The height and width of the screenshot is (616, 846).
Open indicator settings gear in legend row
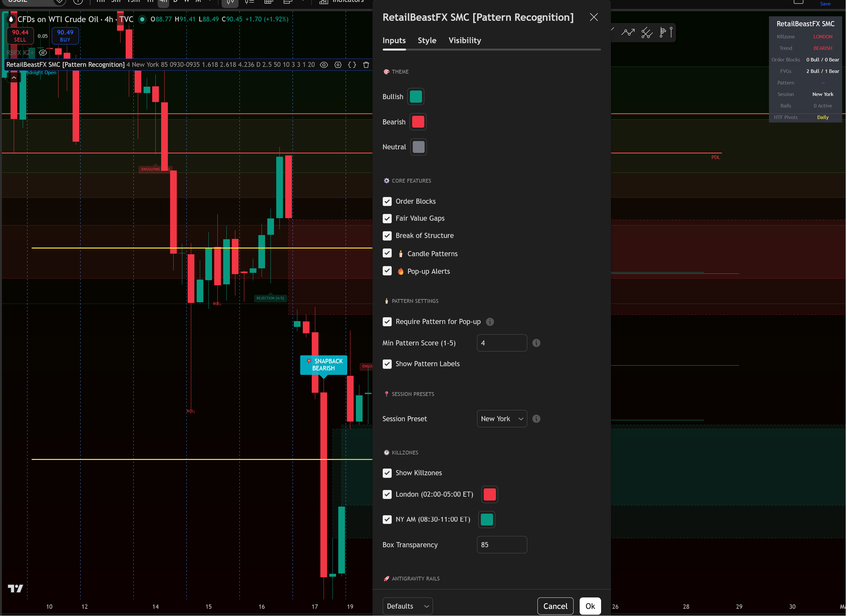pyautogui.click(x=338, y=65)
